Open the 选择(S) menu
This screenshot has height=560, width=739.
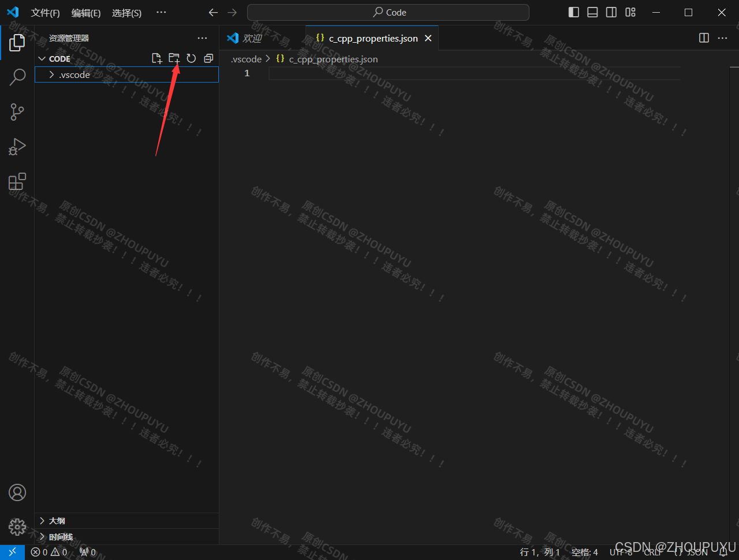coord(127,13)
